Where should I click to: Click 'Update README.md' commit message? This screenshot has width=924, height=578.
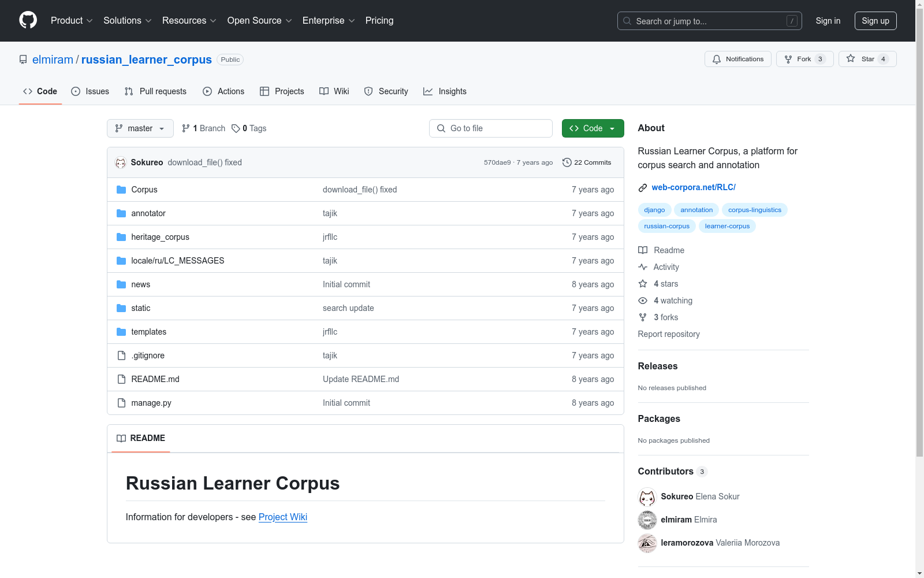[x=361, y=379]
